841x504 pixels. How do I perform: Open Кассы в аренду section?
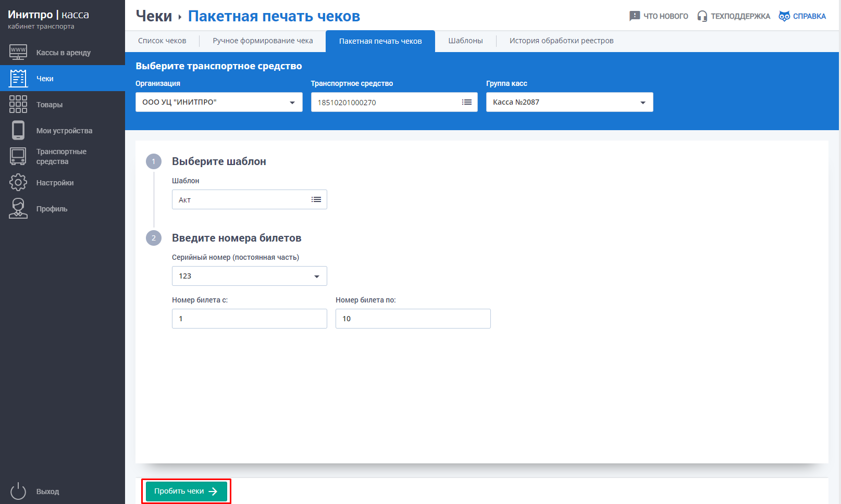64,53
